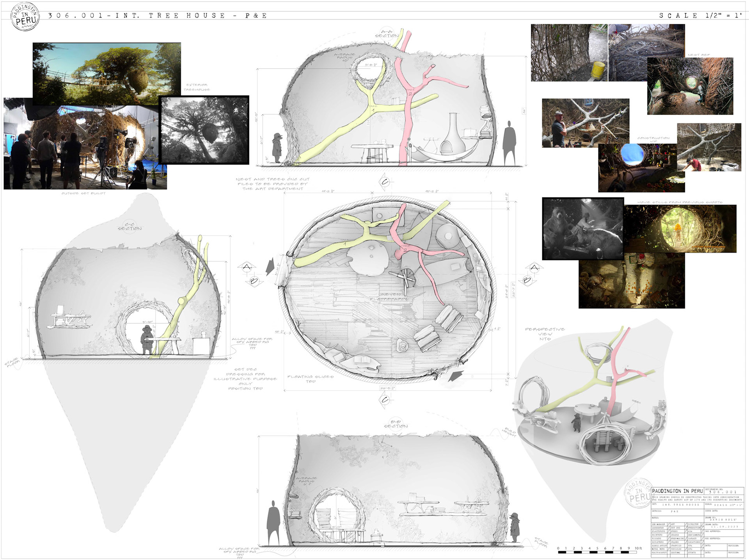This screenshot has width=749, height=560.
Task: Click dark arrow at plan's lower-right edge
Action: point(455,376)
